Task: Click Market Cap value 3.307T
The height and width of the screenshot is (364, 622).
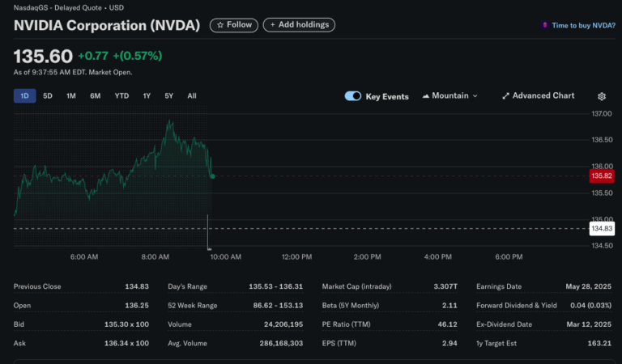Action: (445, 286)
